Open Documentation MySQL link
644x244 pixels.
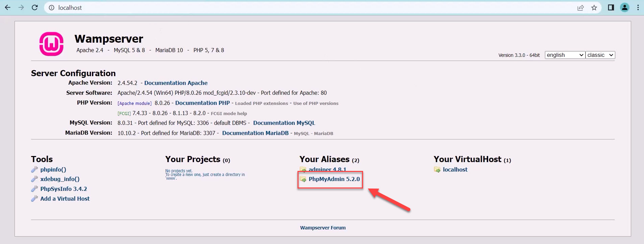coord(284,123)
